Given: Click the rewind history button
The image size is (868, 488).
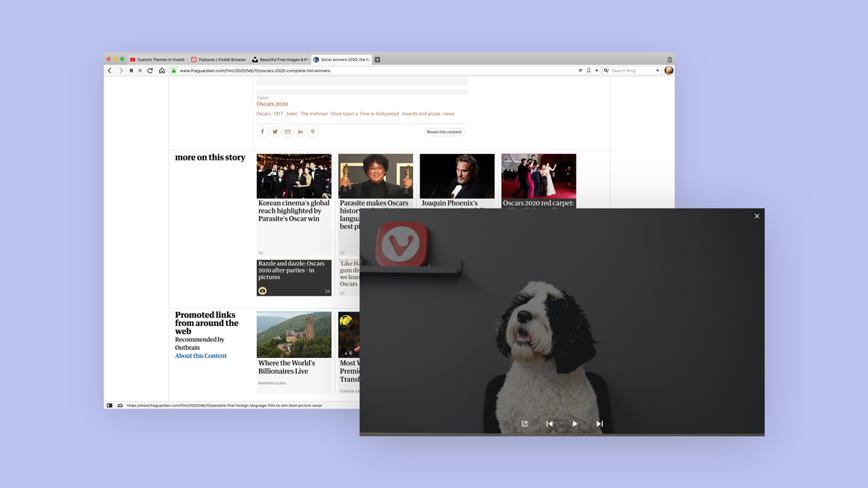Looking at the screenshot, I should (x=131, y=71).
